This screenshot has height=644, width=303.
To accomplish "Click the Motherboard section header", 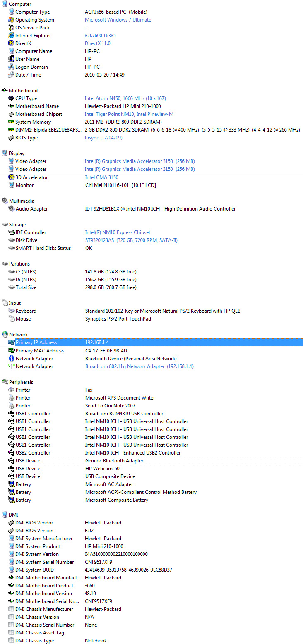I will point(23,91).
